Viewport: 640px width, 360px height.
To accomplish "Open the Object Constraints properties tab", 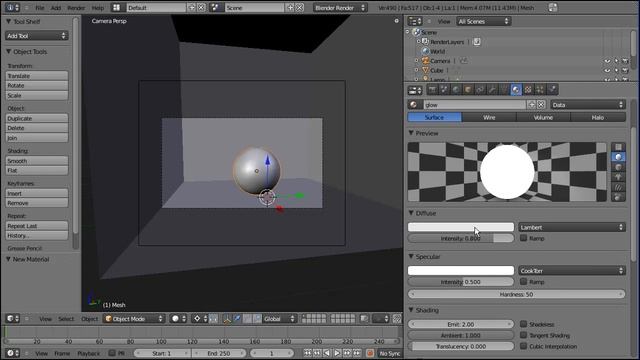I will pos(480,89).
